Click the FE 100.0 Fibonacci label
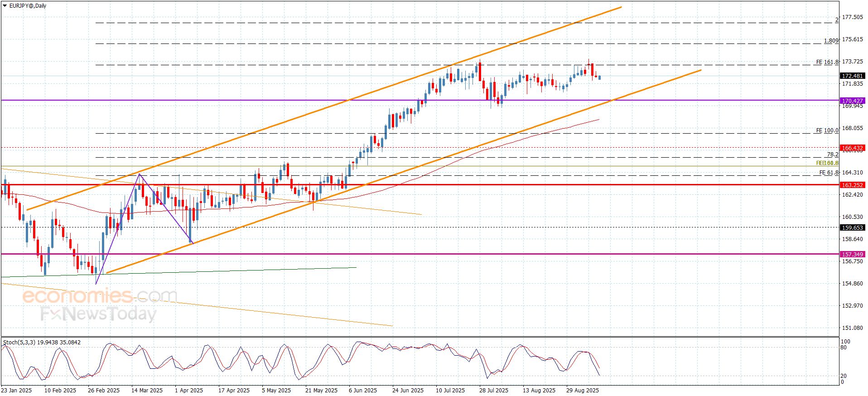This screenshot has width=868, height=396. 827,130
